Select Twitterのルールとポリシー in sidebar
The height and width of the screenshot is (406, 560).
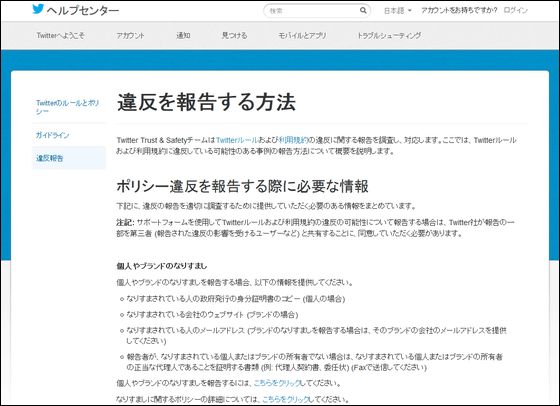pos(68,107)
